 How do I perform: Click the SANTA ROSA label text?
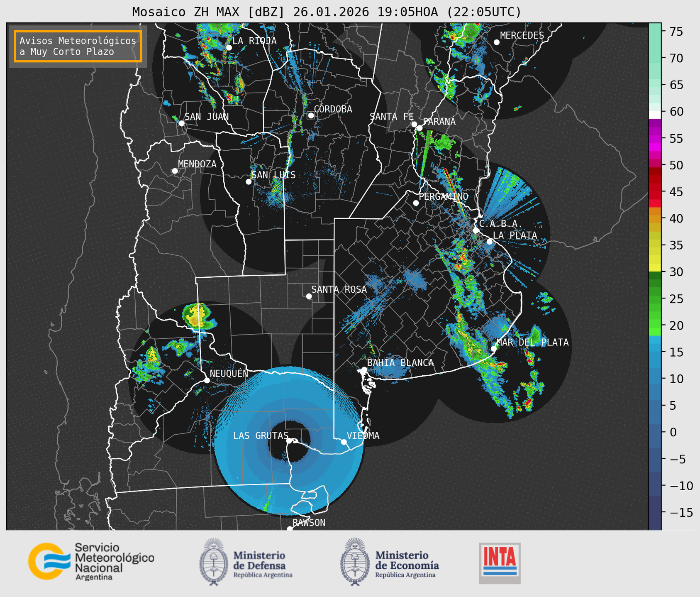[x=339, y=289]
